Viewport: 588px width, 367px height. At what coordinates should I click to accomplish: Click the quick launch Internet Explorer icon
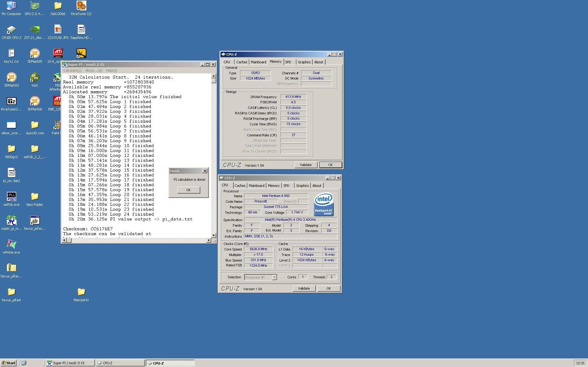24,363
